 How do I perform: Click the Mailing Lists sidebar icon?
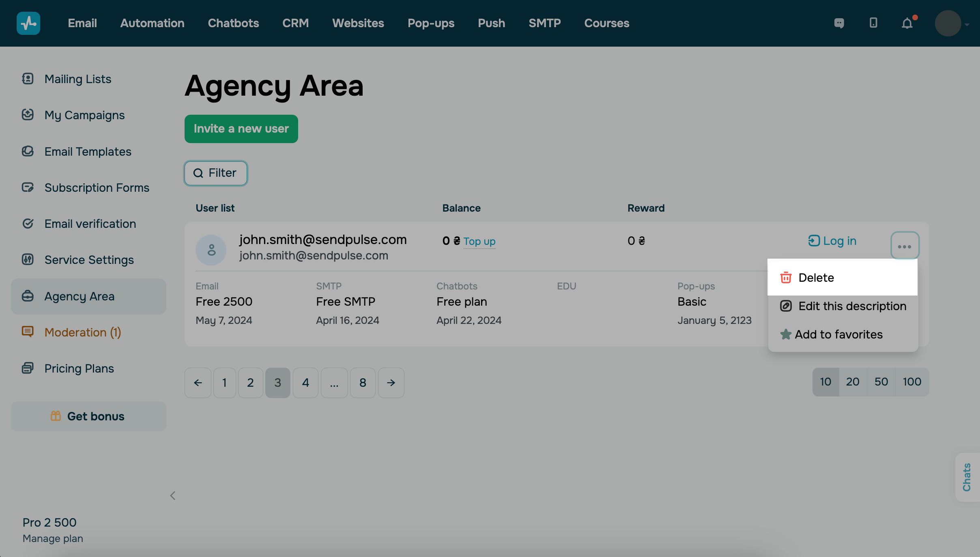[x=28, y=79]
